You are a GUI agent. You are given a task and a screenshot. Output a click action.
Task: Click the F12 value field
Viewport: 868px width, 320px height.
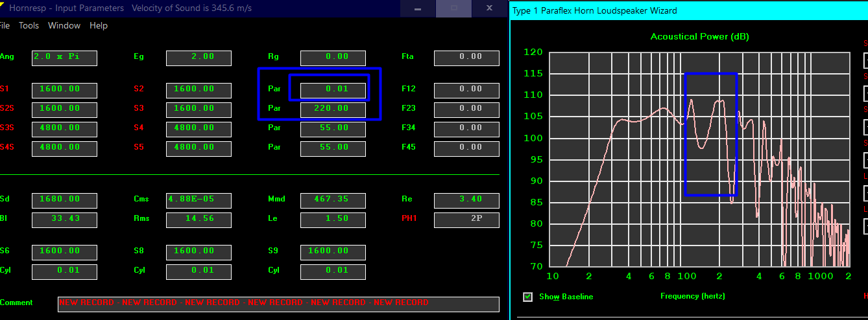(x=466, y=90)
